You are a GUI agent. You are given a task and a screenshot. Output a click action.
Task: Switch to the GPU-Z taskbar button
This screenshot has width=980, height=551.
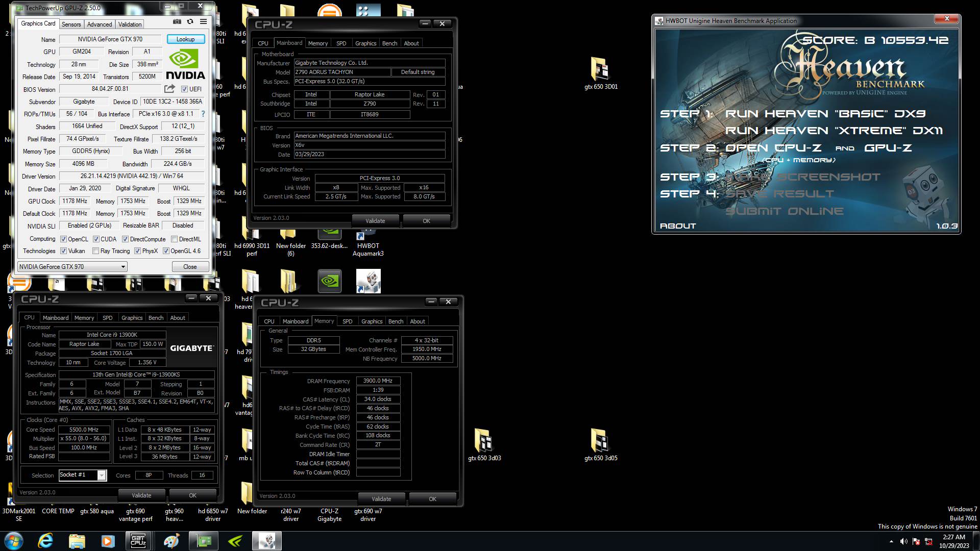click(204, 541)
